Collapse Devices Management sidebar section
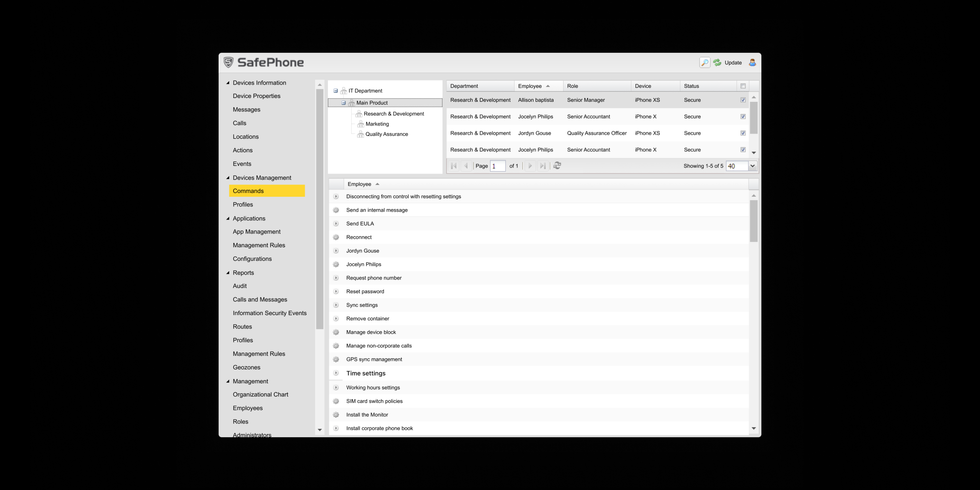Screen dimensions: 980x490 [228, 178]
